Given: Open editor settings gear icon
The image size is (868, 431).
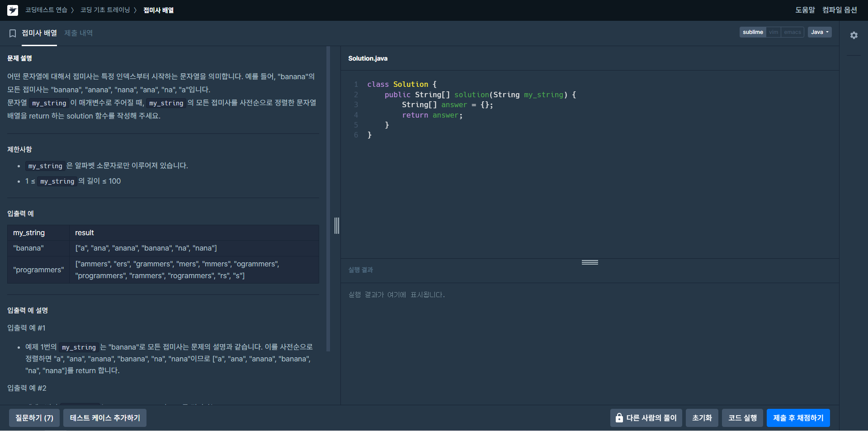Looking at the screenshot, I should (x=854, y=35).
